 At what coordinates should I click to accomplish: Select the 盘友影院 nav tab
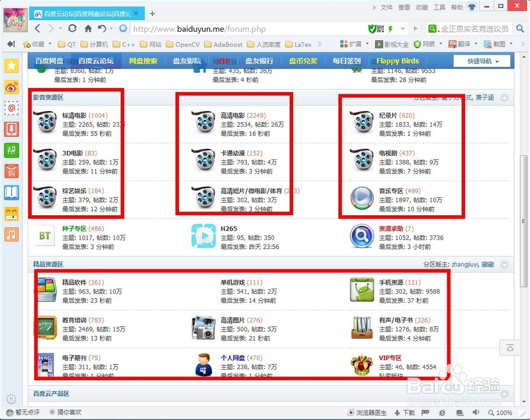(x=187, y=61)
